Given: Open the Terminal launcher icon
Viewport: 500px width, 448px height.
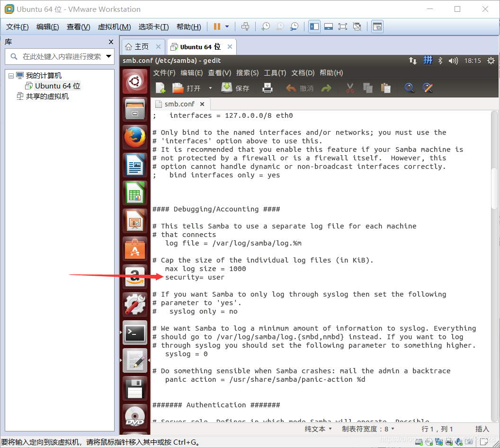Looking at the screenshot, I should point(135,333).
